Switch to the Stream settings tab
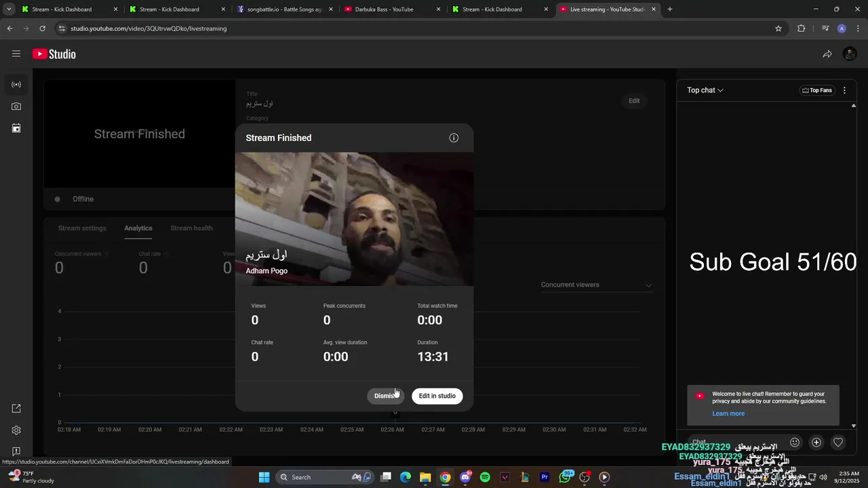Screen dimensions: 868x488 point(82,228)
